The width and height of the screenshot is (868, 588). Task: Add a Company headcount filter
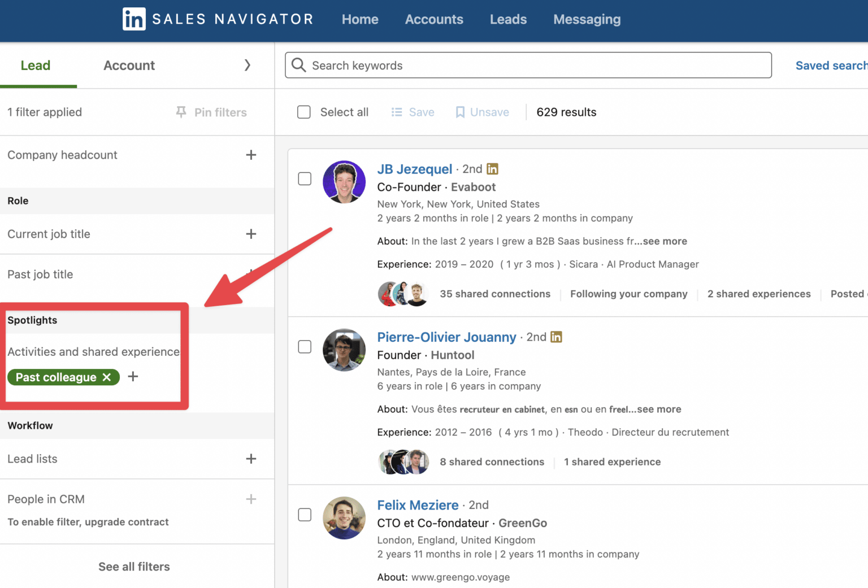(251, 155)
